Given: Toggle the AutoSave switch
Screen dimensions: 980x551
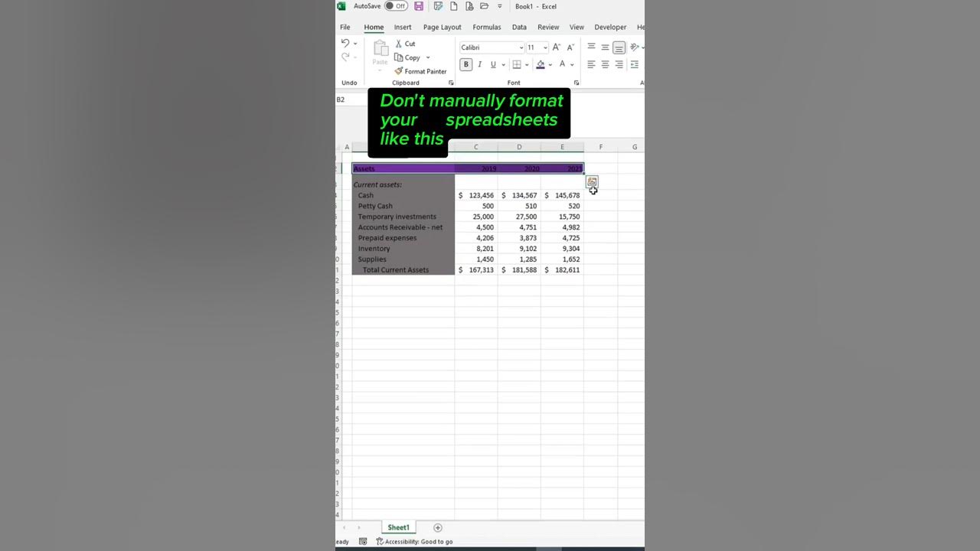Looking at the screenshot, I should (x=396, y=6).
